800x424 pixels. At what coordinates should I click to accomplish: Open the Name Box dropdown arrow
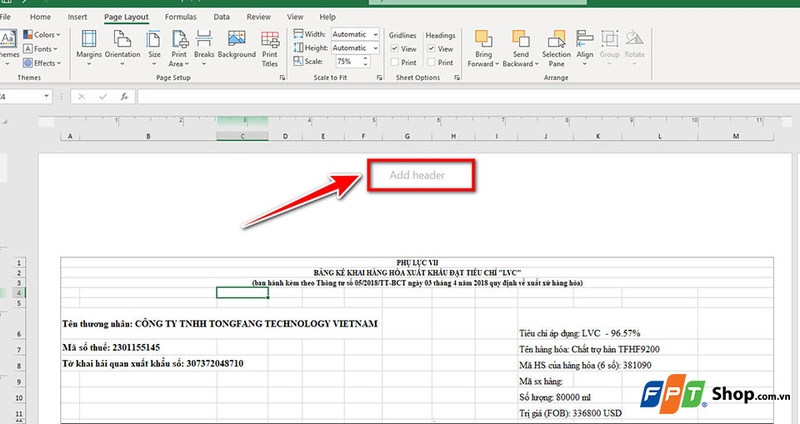[46, 96]
